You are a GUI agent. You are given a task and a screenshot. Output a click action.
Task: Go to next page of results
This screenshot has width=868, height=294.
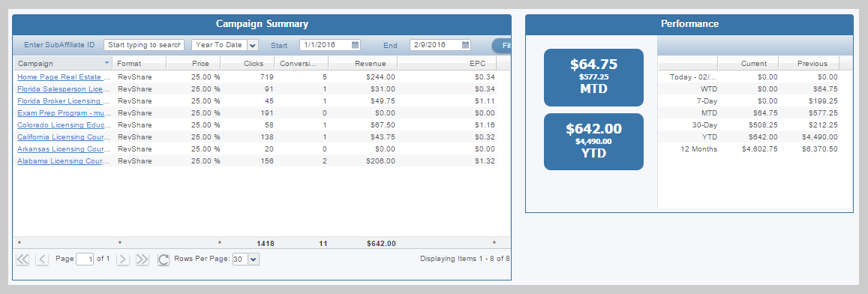point(123,259)
